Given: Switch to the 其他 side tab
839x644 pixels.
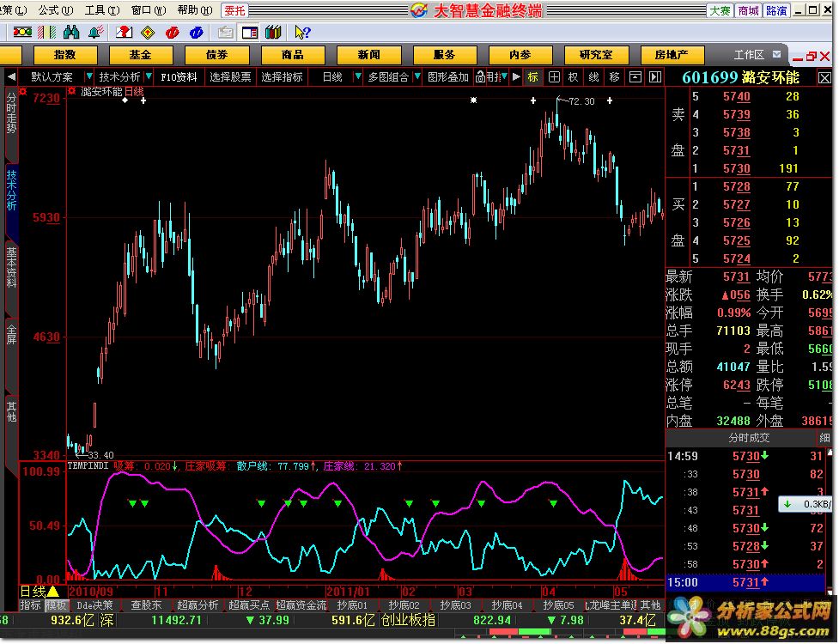Looking at the screenshot, I should click(x=11, y=411).
